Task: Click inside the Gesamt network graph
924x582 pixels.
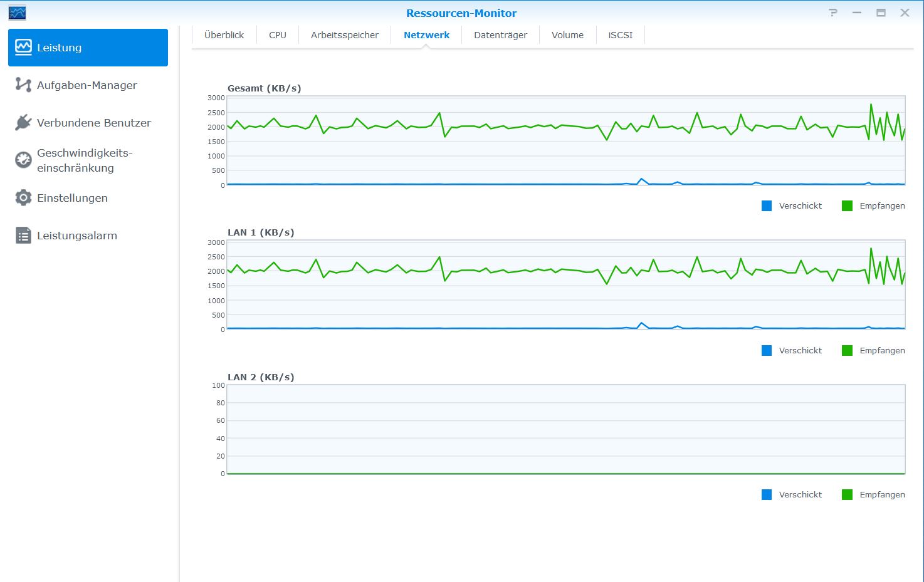Action: tap(566, 141)
